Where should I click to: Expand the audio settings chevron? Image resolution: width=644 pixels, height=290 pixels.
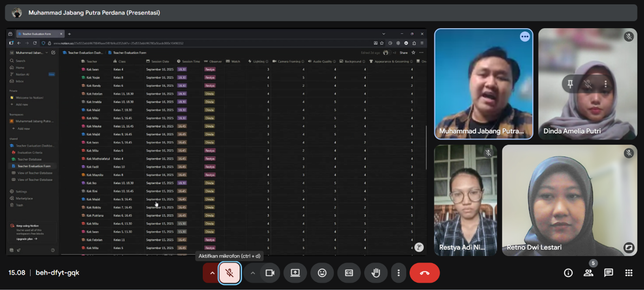(x=212, y=273)
